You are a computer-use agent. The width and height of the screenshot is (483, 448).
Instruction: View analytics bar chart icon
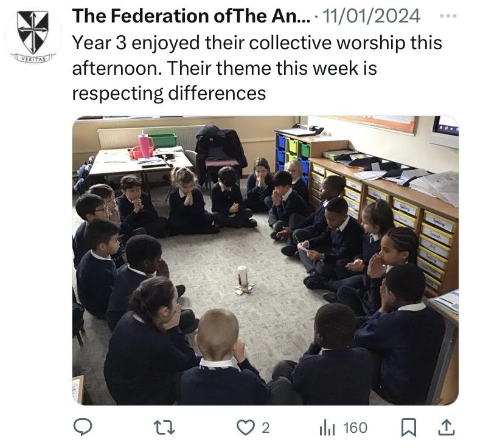327,428
